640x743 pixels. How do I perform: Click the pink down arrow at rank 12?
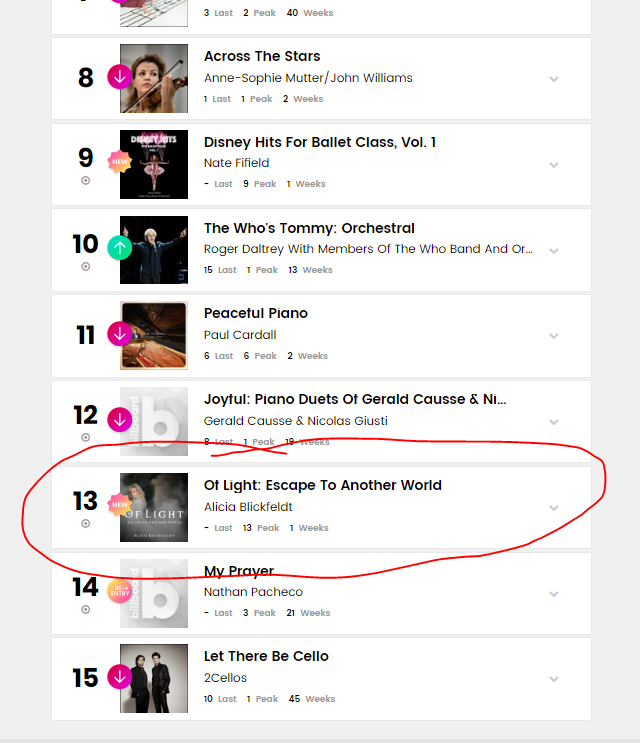point(119,419)
